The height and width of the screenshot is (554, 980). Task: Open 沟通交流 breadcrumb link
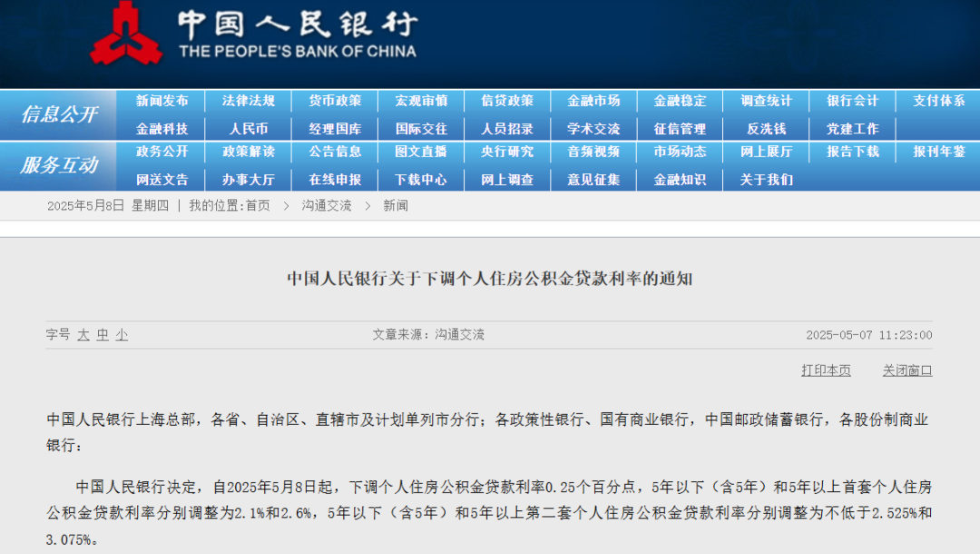click(327, 206)
